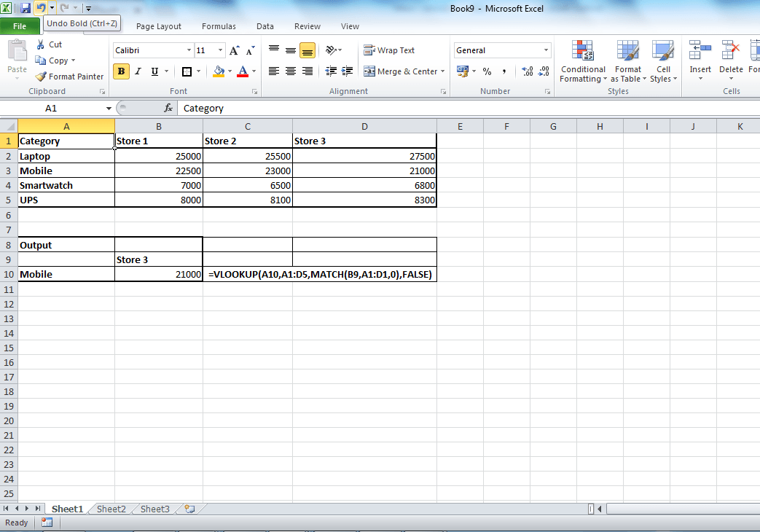Image resolution: width=760 pixels, height=532 pixels.
Task: Click the Save icon in Quick Access Toolbar
Action: (x=26, y=8)
